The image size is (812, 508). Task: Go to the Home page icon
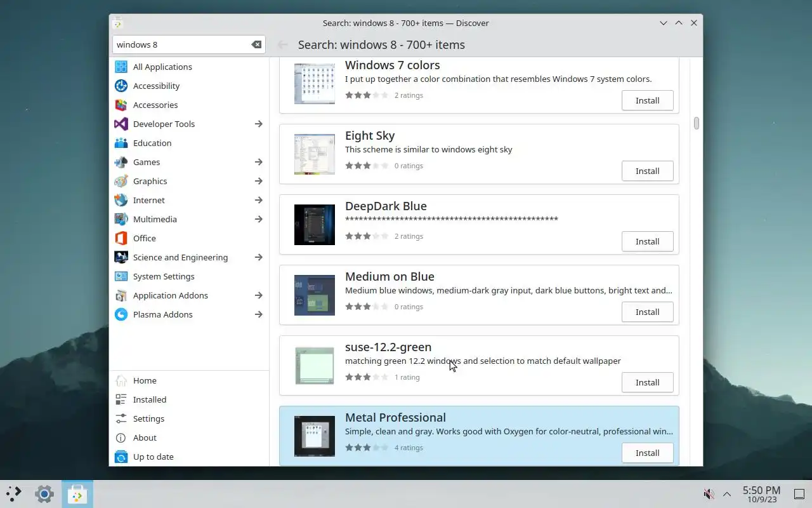pyautogui.click(x=121, y=380)
